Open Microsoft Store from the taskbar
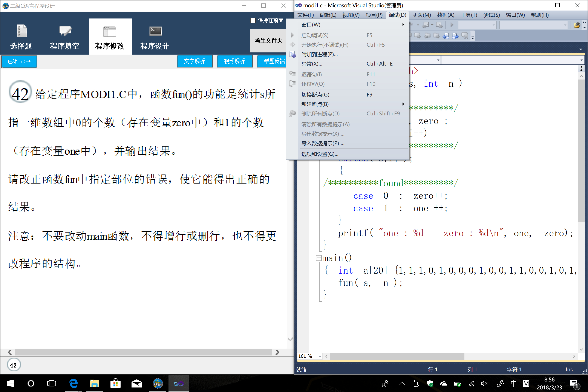The width and height of the screenshot is (588, 392). [x=115, y=383]
